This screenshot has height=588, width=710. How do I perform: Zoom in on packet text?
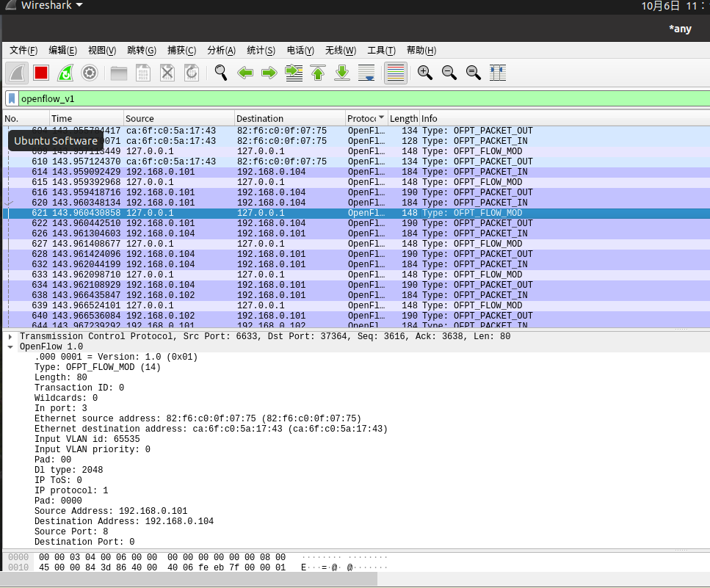tap(424, 73)
